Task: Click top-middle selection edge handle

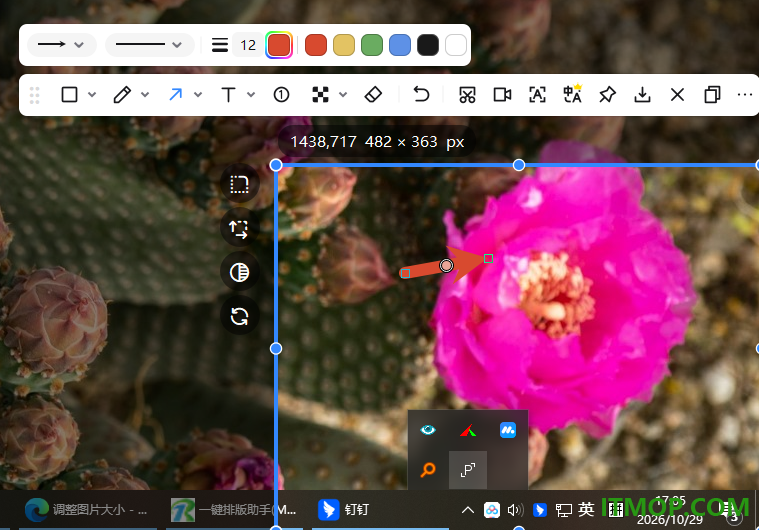Action: click(x=519, y=165)
